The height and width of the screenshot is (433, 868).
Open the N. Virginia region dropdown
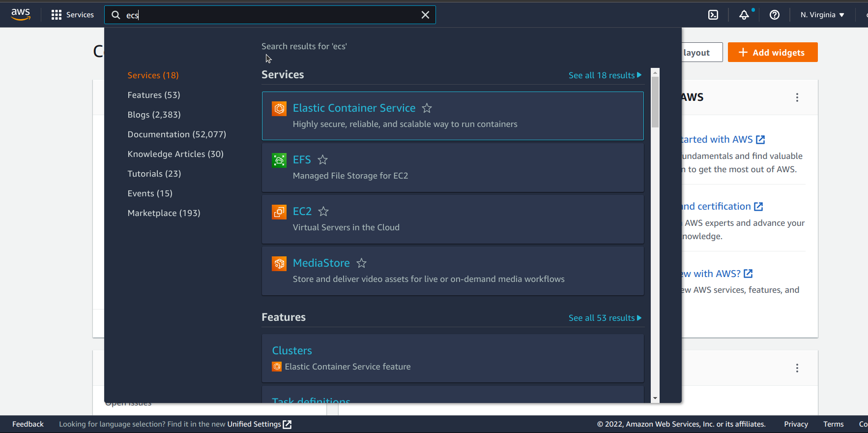tap(822, 15)
